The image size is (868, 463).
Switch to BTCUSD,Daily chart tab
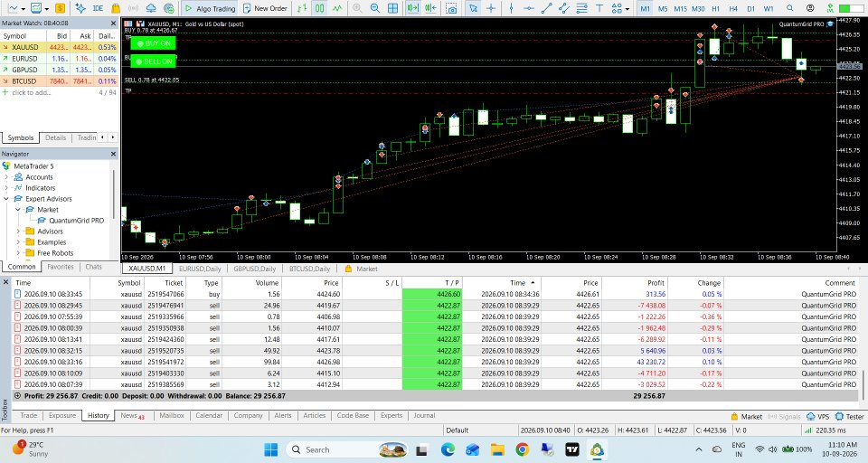tap(309, 269)
